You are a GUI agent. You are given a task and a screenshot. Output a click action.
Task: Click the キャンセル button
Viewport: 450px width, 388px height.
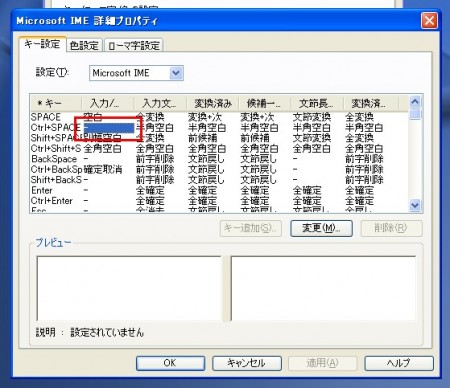pyautogui.click(x=247, y=363)
